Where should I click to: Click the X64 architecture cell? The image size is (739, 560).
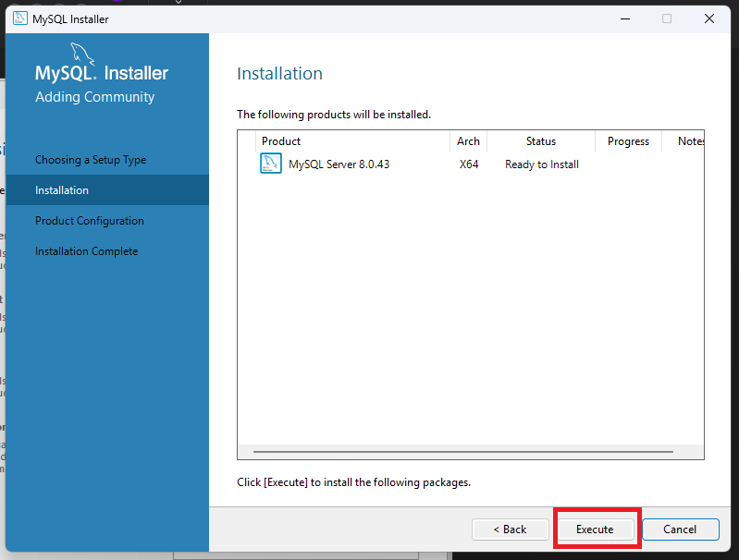coord(469,164)
